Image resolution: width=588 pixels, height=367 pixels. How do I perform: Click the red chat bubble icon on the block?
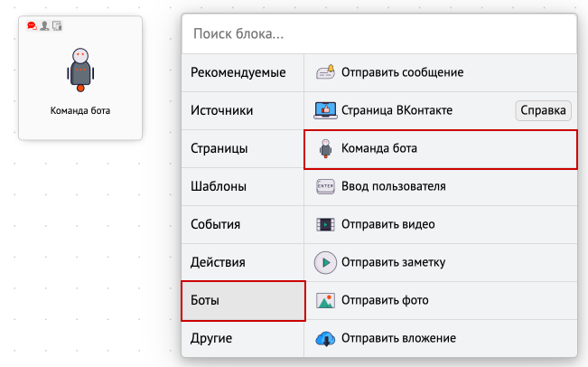pos(32,26)
